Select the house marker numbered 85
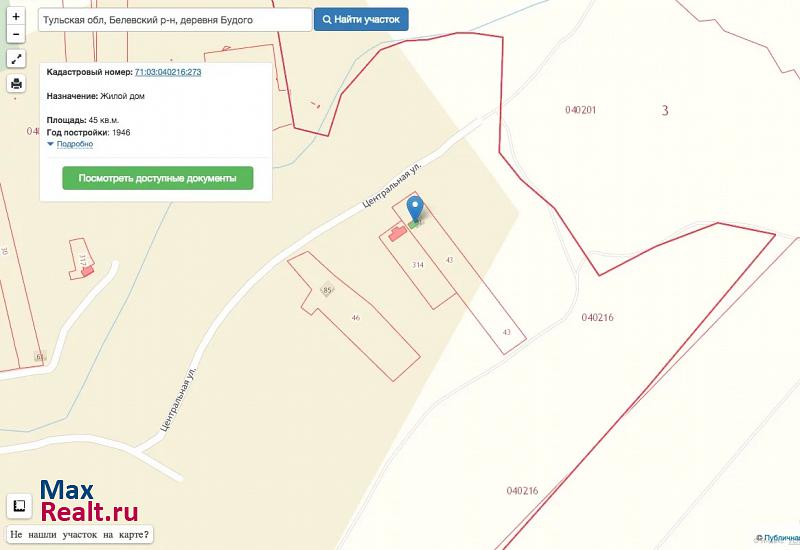Viewport: 800px width, 550px height. click(327, 290)
